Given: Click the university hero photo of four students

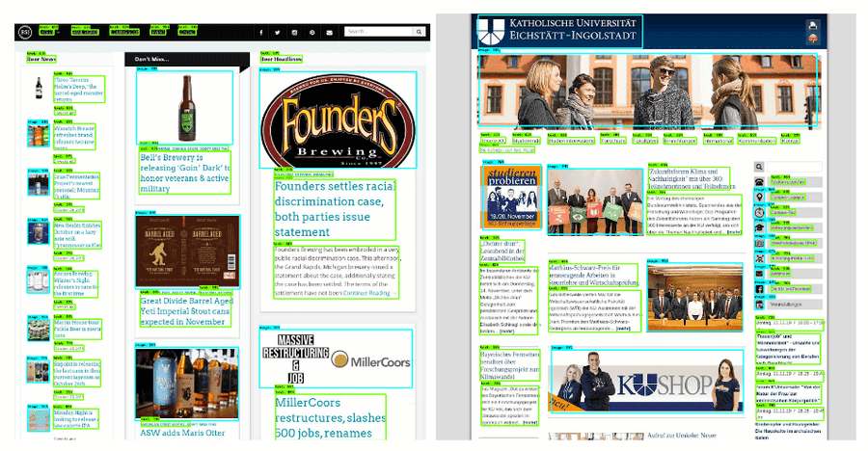Looking at the screenshot, I should point(648,91).
